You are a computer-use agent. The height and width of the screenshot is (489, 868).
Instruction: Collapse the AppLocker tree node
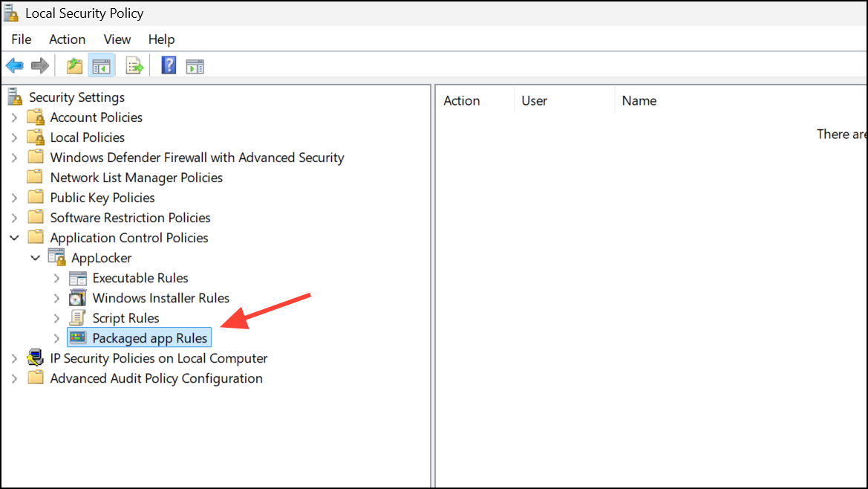tap(35, 258)
